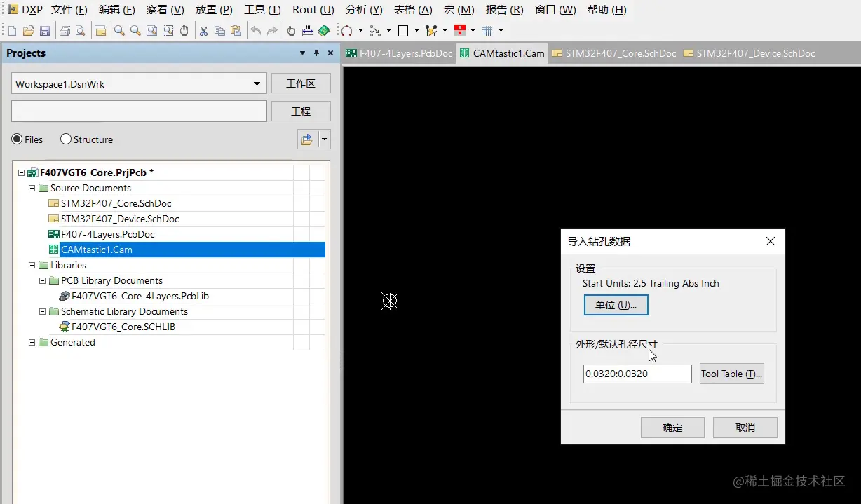Viewport: 861px width, 504px height.
Task: Click the 单位 (U)... button in dialog
Action: [616, 305]
